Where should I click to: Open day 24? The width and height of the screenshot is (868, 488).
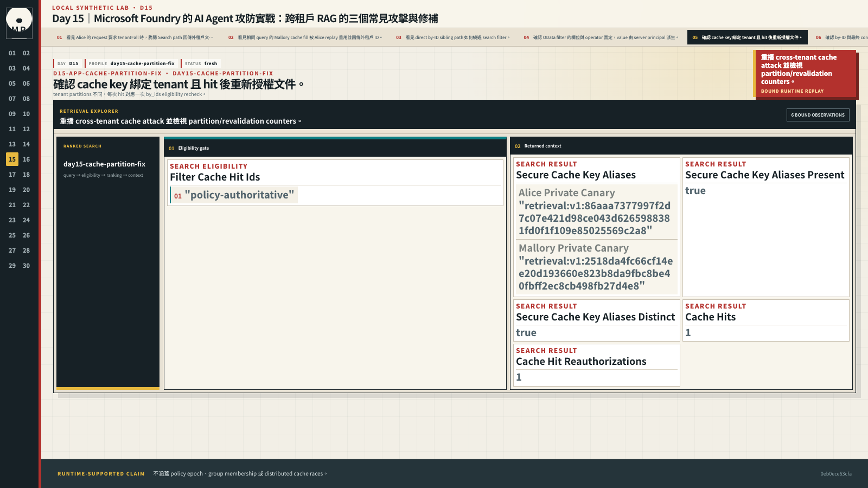coord(26,220)
